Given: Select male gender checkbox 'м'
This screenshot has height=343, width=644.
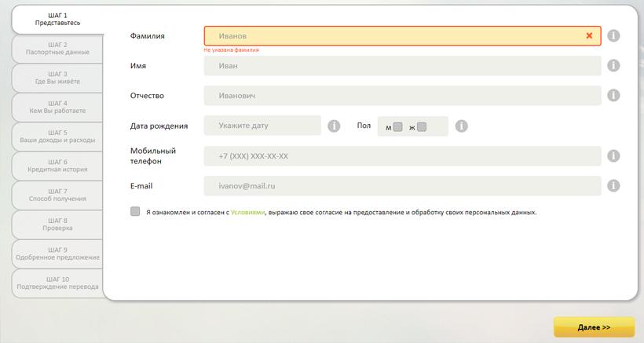Looking at the screenshot, I should point(397,126).
